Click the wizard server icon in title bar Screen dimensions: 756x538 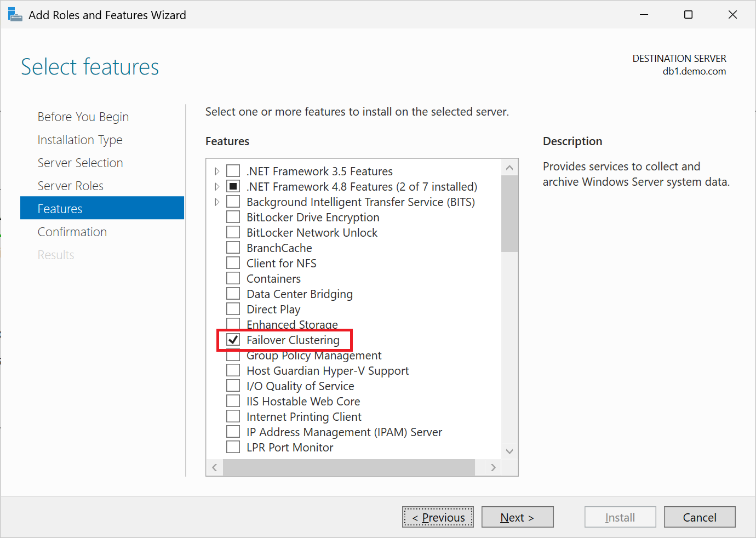point(15,15)
